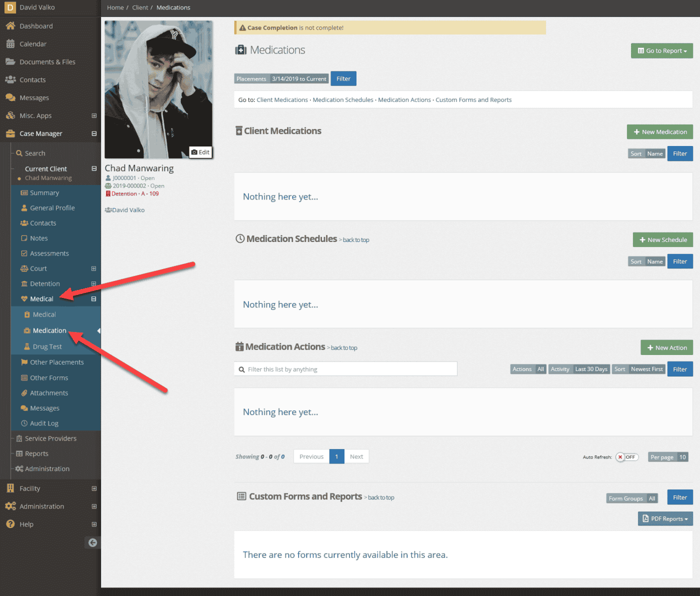The image size is (700, 596).
Task: Click Sort Name in Client Medications
Action: pyautogui.click(x=647, y=153)
